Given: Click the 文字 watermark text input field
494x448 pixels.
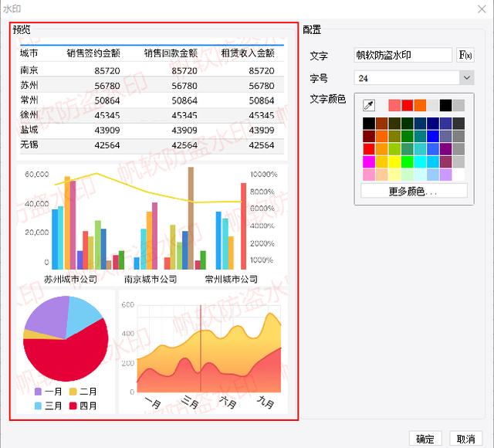Looking at the screenshot, I should point(403,55).
